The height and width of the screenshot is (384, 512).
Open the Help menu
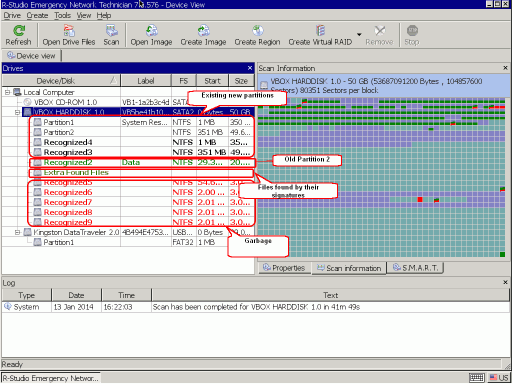pyautogui.click(x=104, y=15)
